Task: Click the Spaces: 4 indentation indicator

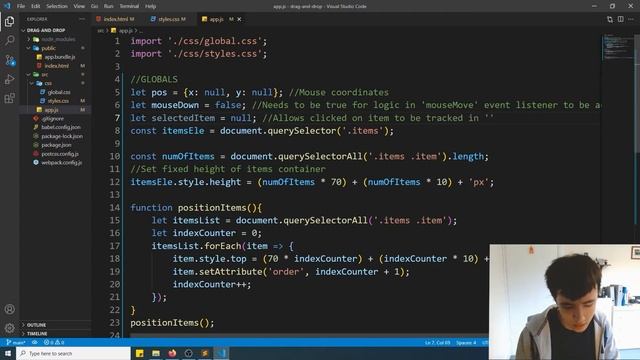Action: click(x=466, y=342)
